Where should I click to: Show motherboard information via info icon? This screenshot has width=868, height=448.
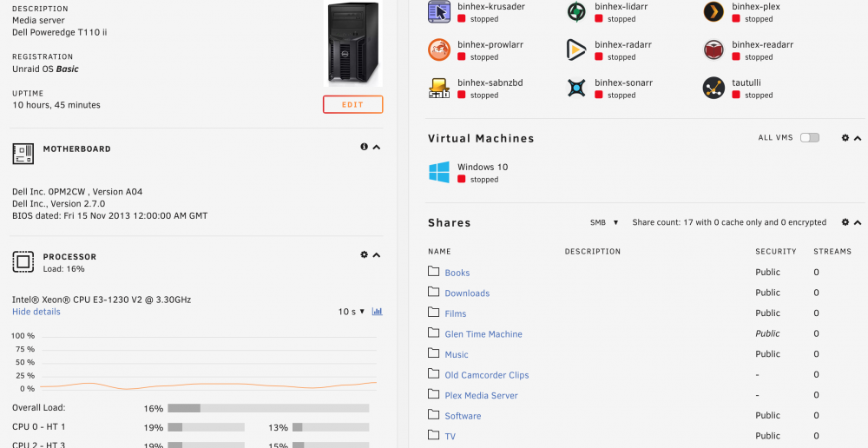coord(364,147)
